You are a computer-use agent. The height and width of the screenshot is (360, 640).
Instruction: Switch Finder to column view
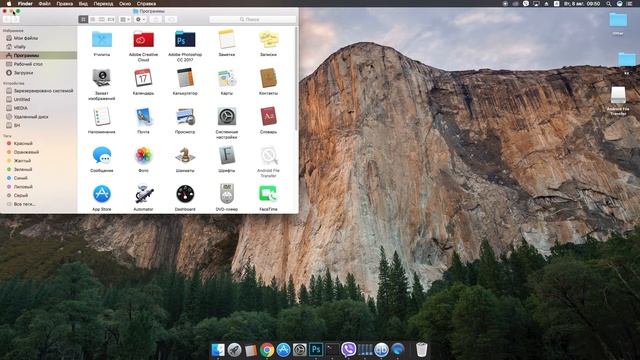click(x=102, y=19)
